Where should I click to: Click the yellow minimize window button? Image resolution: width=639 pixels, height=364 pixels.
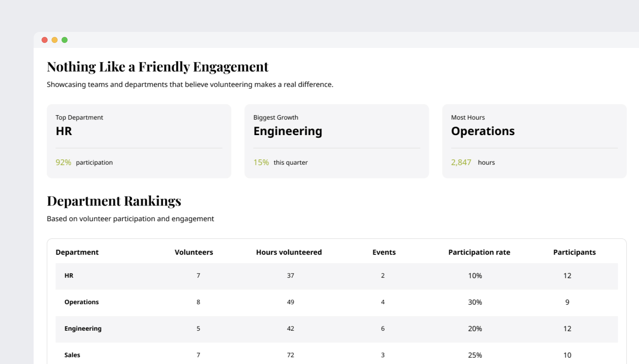click(55, 40)
